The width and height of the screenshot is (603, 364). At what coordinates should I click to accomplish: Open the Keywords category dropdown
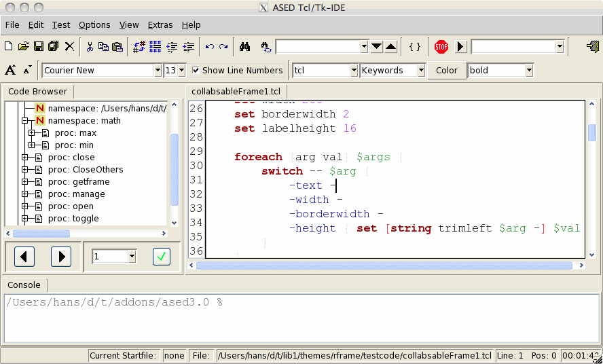421,71
